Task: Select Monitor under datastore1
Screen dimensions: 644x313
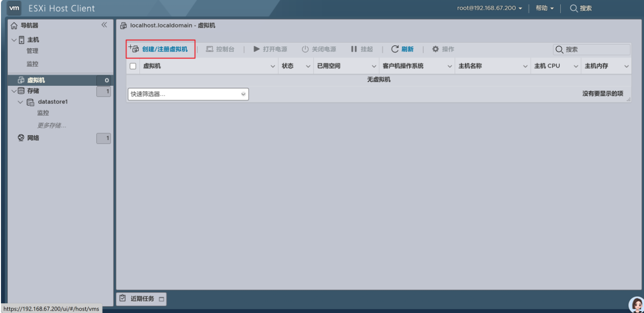Action: 44,113
